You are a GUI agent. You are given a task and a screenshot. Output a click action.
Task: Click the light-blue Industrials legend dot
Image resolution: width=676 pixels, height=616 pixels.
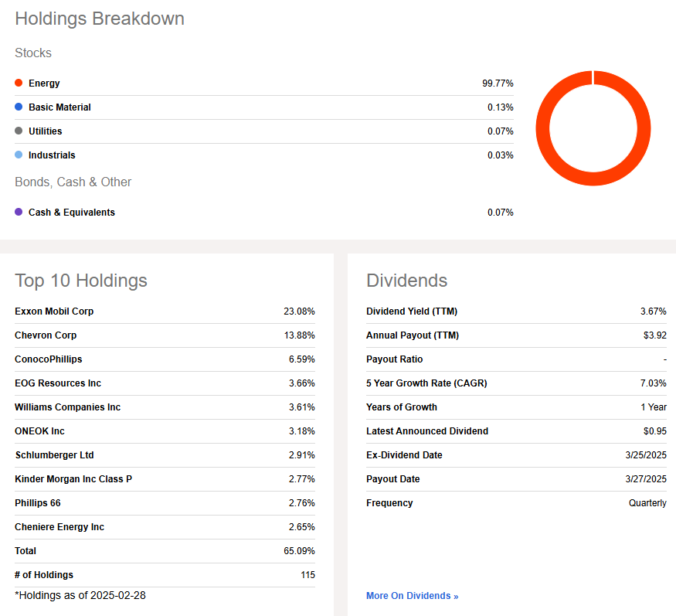point(19,155)
